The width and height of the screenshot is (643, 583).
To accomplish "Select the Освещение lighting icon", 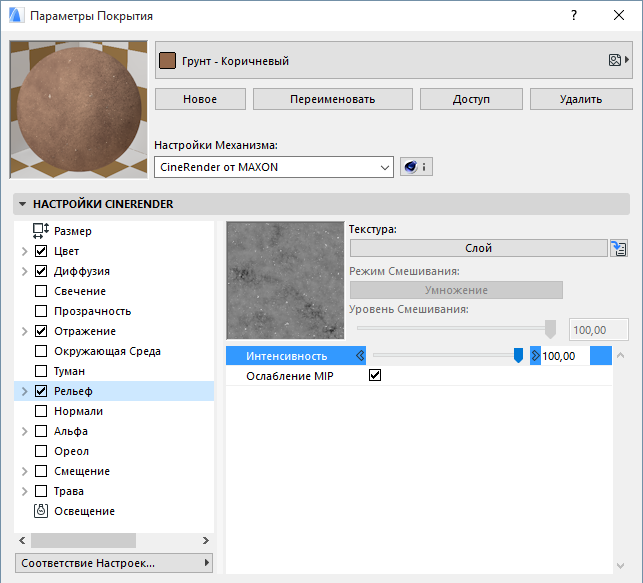I will [x=41, y=511].
